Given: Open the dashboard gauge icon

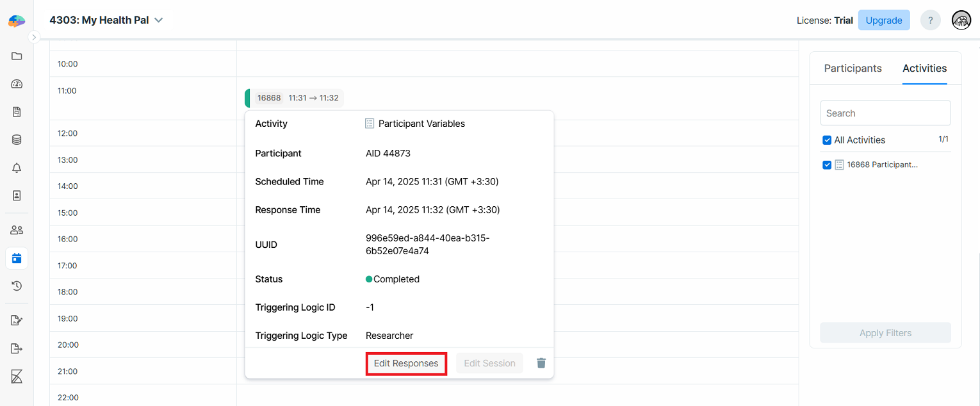Looking at the screenshot, I should (x=17, y=84).
